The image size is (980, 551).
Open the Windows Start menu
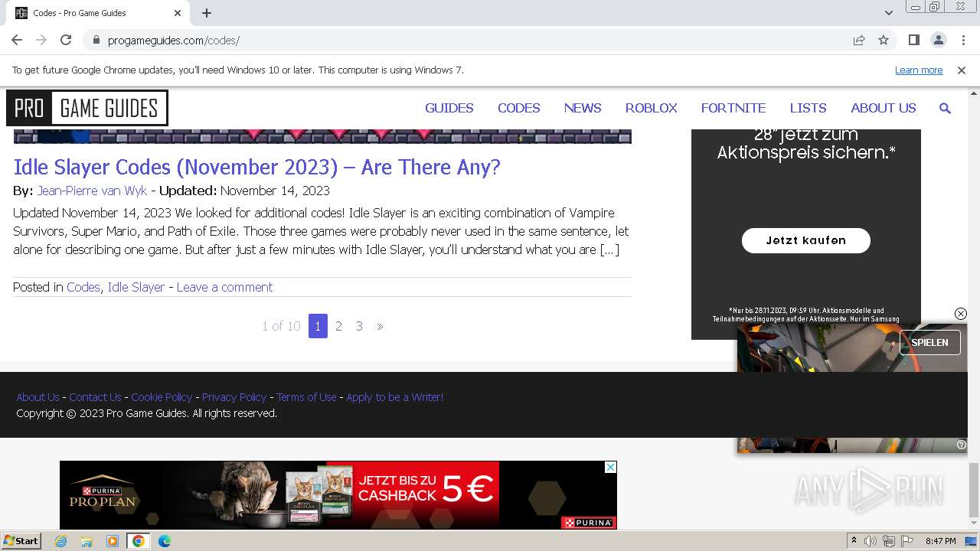[21, 540]
